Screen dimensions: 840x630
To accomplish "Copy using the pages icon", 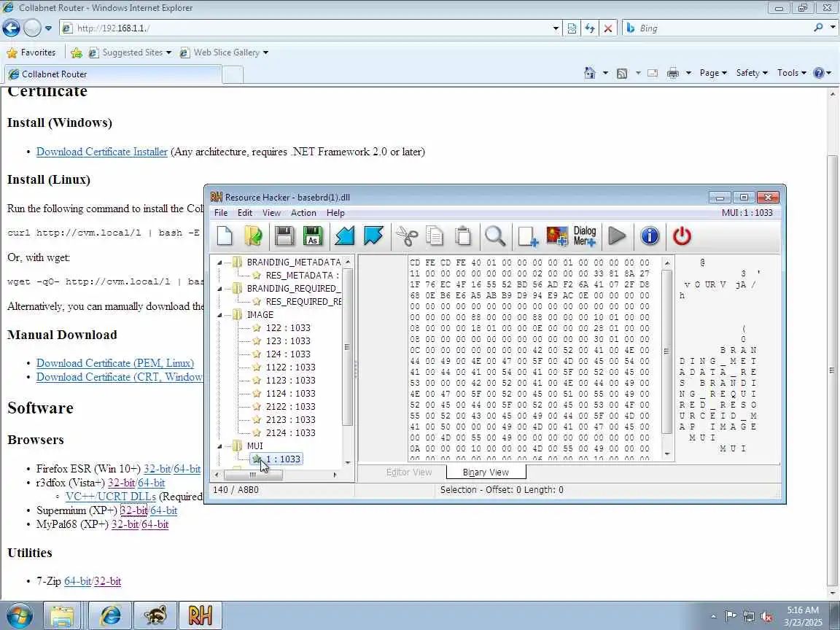I will click(x=435, y=236).
